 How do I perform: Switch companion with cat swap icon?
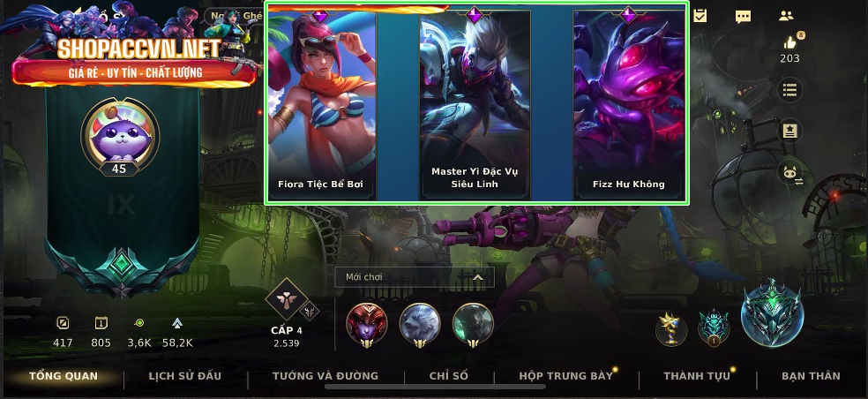pos(790,173)
